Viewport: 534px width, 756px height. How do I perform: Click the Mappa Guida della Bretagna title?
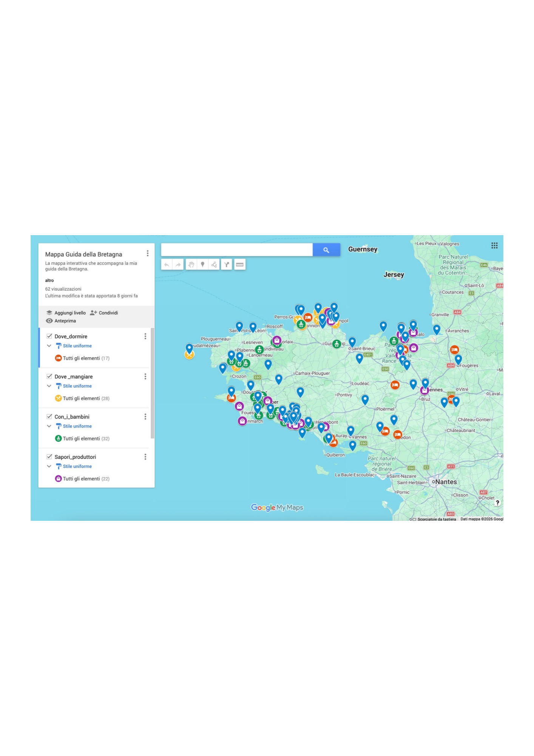[x=84, y=254]
